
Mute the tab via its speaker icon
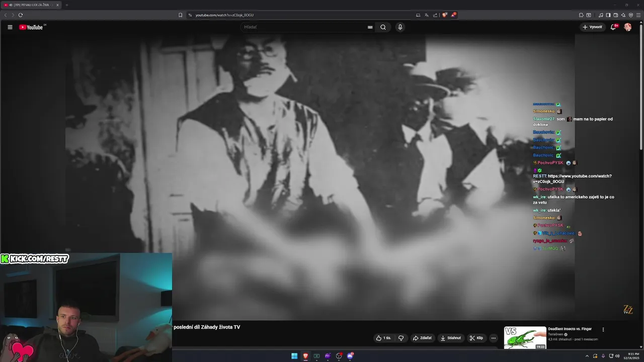click(x=11, y=5)
